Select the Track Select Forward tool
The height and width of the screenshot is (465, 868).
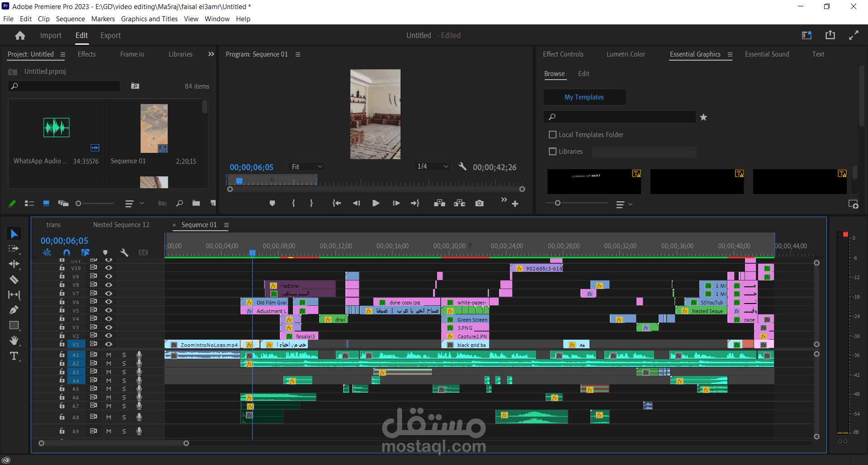[14, 249]
